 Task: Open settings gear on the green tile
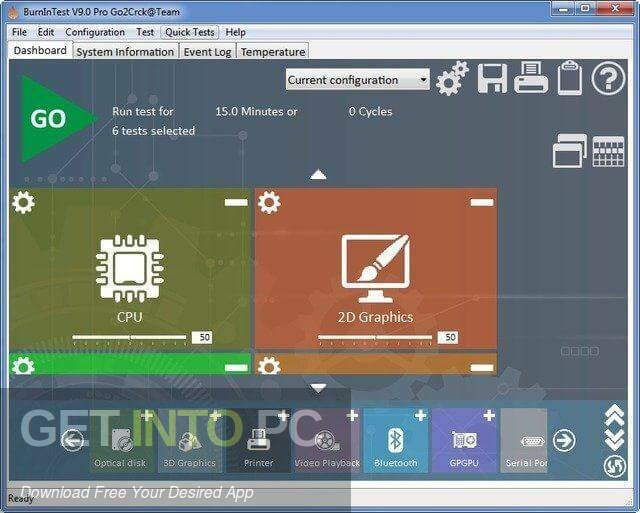pyautogui.click(x=23, y=366)
